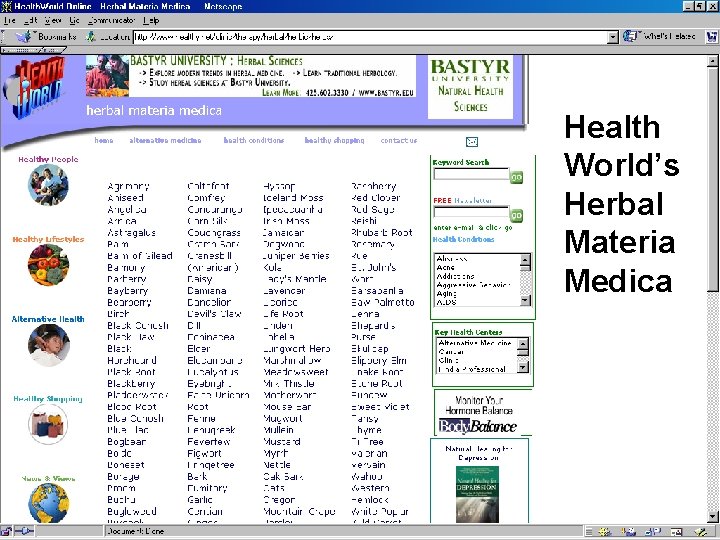
Task: Open the Healthy Shopping bags image
Action: pos(48,424)
